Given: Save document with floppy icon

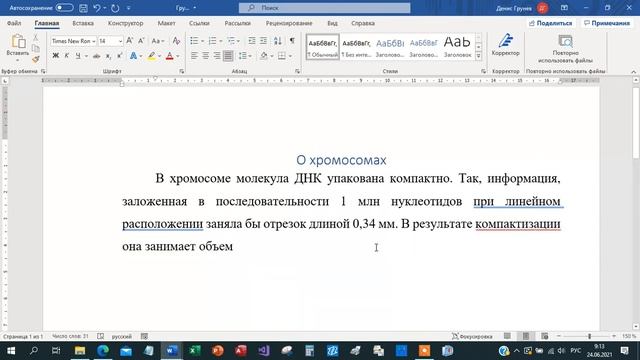Looking at the screenshot, I should [83, 8].
